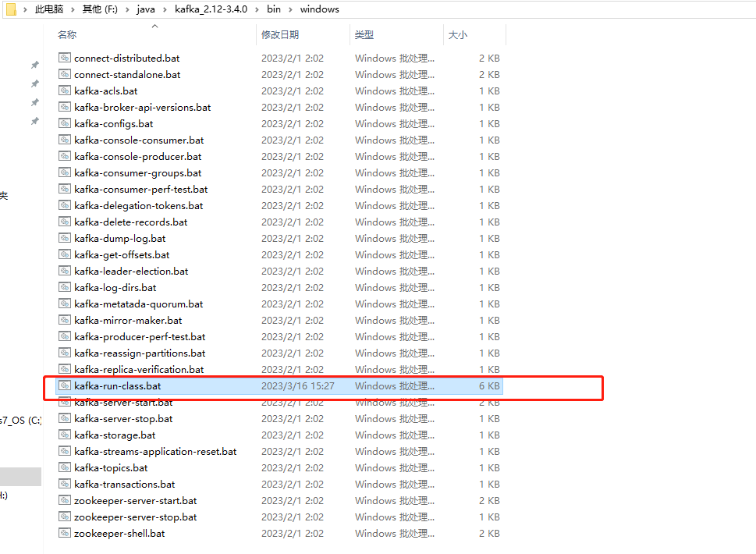Click the kafka-consumer-groups.bat file icon
Viewport: 756px width, 554px height.
pyautogui.click(x=65, y=172)
